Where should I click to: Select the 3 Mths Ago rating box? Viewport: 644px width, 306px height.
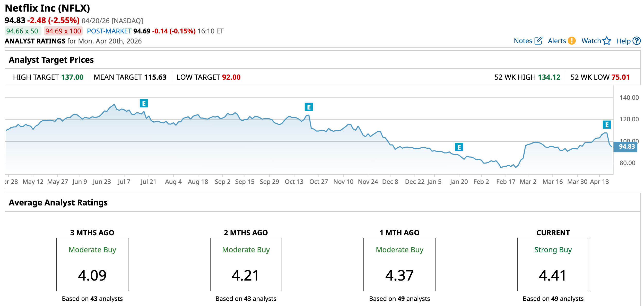pyautogui.click(x=92, y=264)
